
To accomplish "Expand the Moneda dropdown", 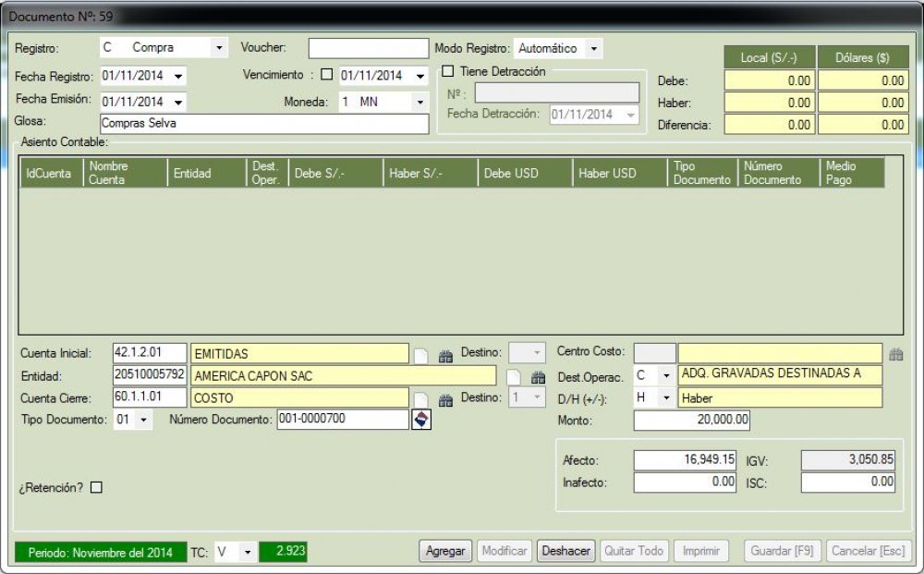I will (420, 102).
